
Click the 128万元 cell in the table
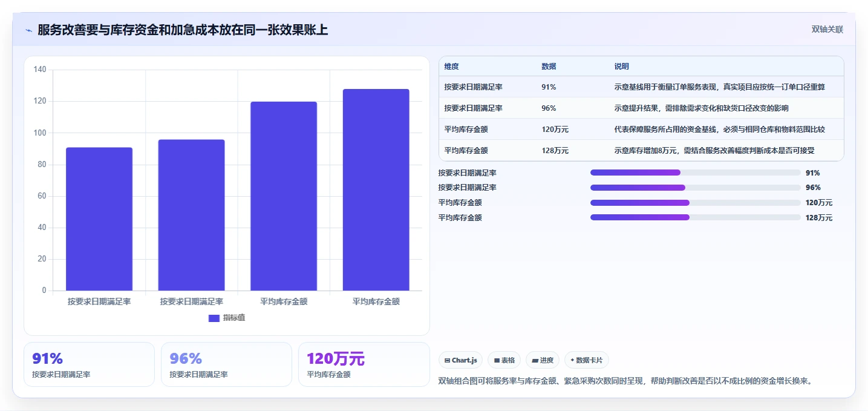coord(555,151)
